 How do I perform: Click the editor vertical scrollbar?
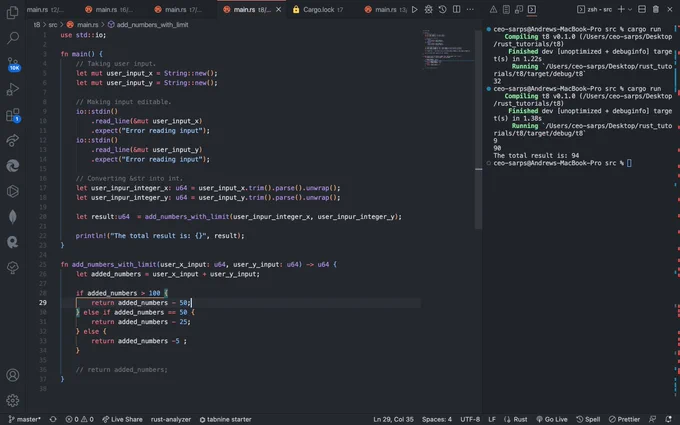(x=478, y=130)
